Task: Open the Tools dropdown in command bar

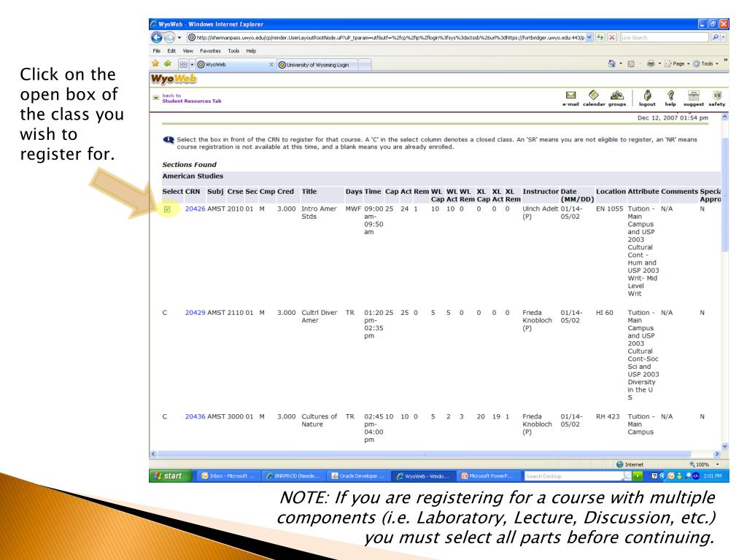Action: click(x=705, y=64)
